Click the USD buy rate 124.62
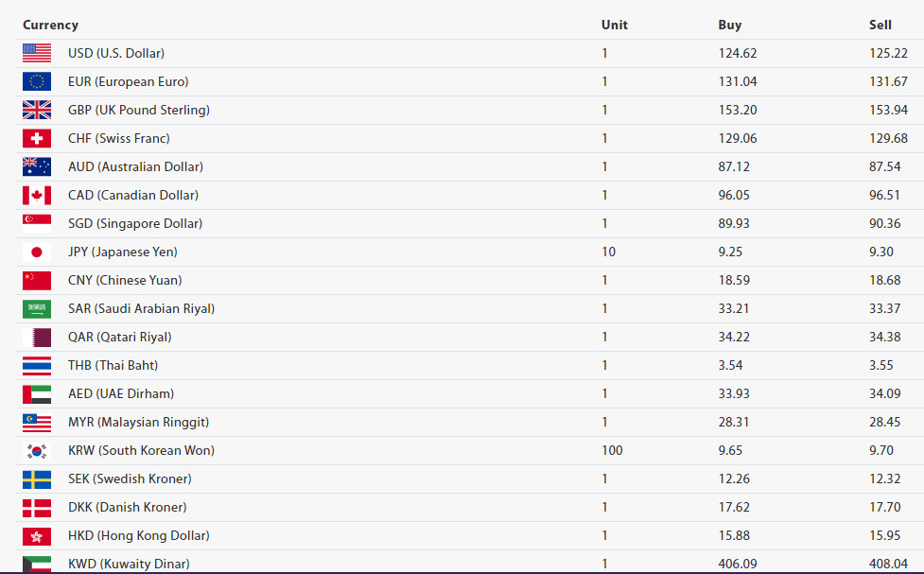Image resolution: width=924 pixels, height=574 pixels. [737, 53]
